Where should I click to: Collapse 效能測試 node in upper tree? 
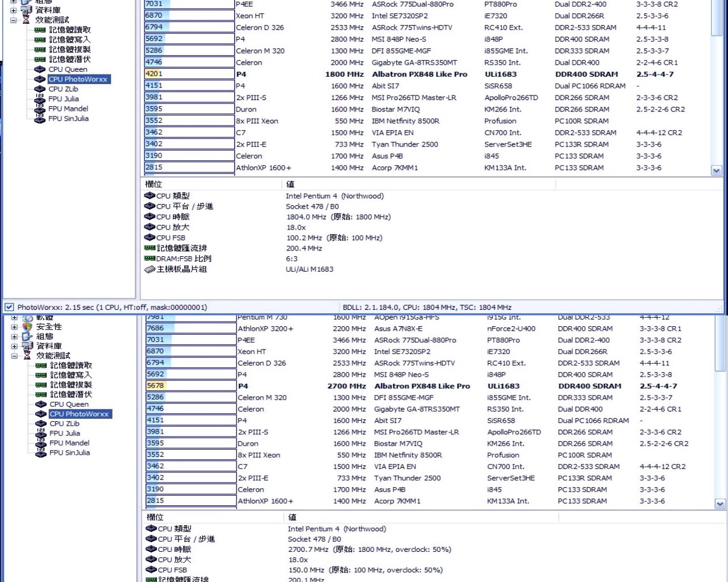coord(14,20)
